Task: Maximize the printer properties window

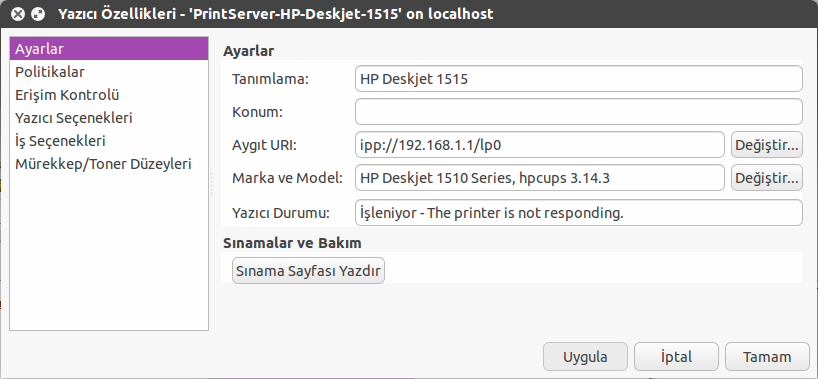Action: coord(38,14)
